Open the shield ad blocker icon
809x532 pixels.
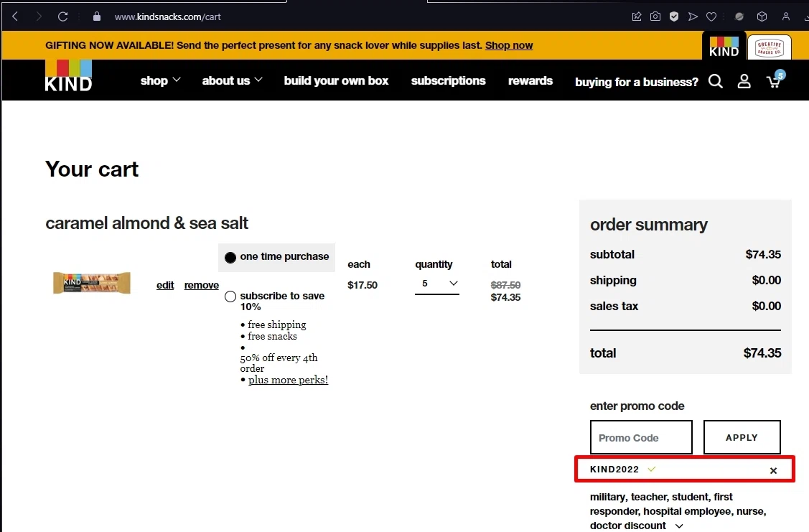pyautogui.click(x=674, y=17)
